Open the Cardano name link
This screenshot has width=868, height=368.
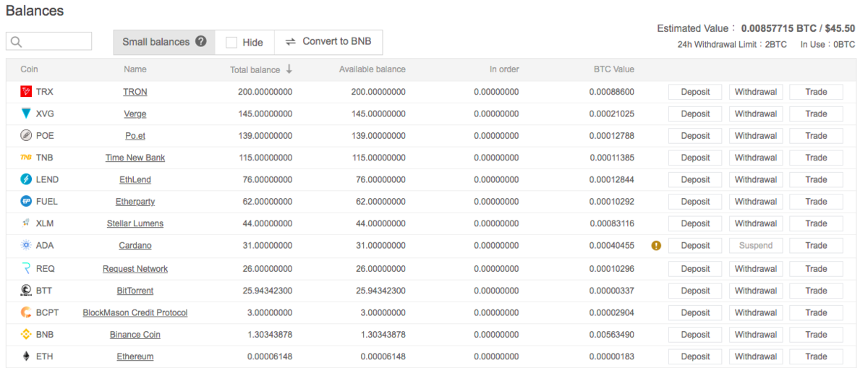[135, 245]
